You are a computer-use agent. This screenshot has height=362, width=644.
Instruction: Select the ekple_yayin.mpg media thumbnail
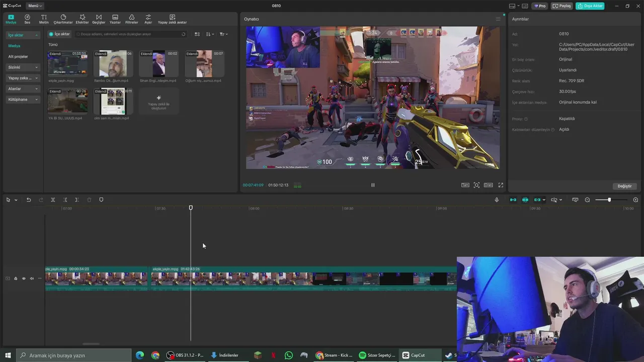67,64
